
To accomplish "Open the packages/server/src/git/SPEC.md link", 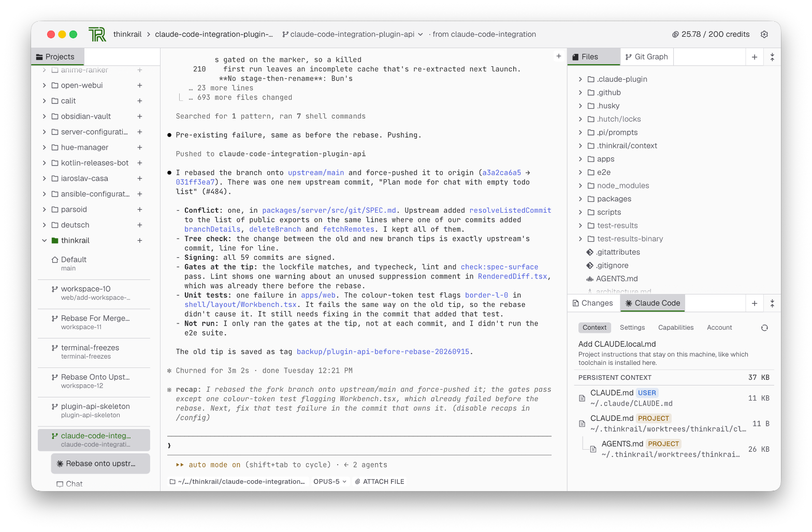I will (x=329, y=211).
